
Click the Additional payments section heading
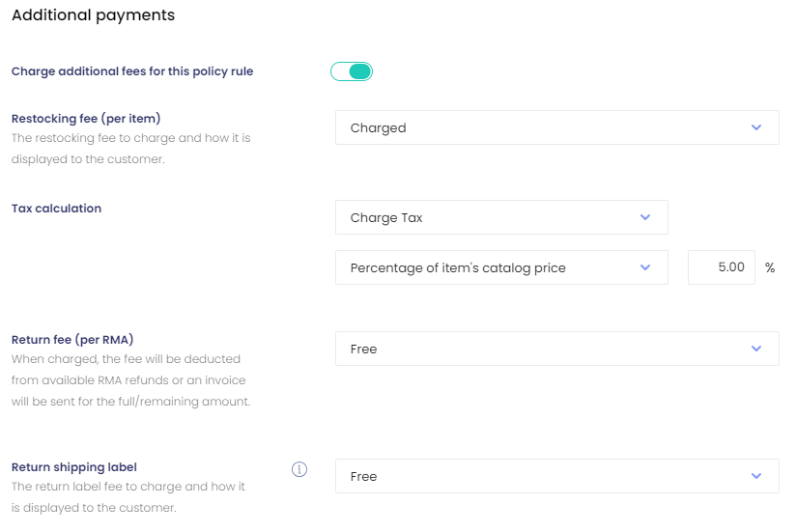(x=94, y=15)
